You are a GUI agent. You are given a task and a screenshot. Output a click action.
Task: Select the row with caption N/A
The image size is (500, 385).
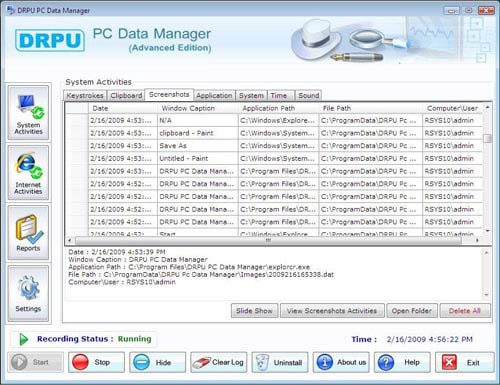(x=274, y=120)
